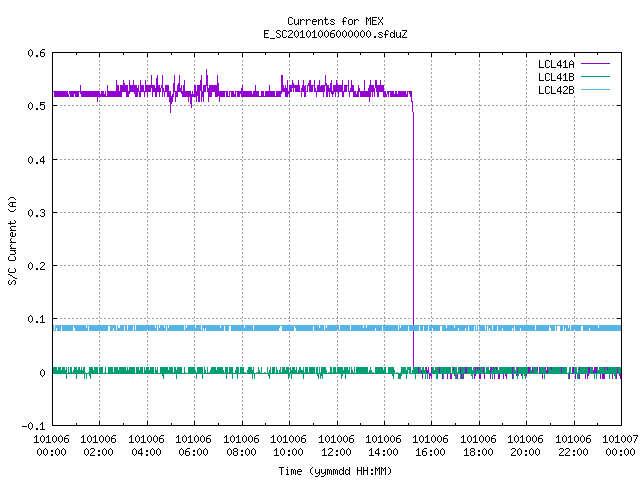Click the LCL41A legend label
This screenshot has width=640, height=480.
[x=556, y=64]
